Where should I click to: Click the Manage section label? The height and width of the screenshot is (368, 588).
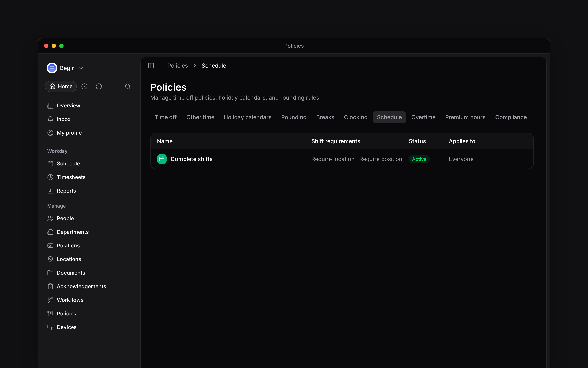(x=56, y=206)
